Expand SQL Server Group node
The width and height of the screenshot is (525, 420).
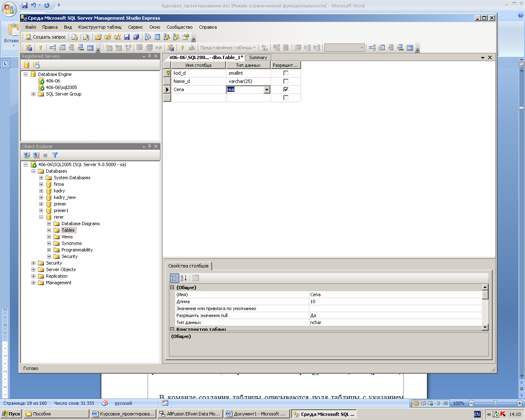pyautogui.click(x=33, y=94)
